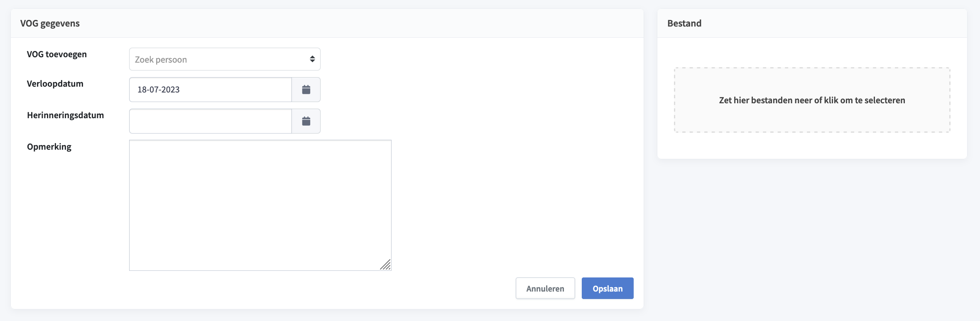The image size is (980, 321).
Task: Click the Opmerking textarea resize handle
Action: click(386, 265)
